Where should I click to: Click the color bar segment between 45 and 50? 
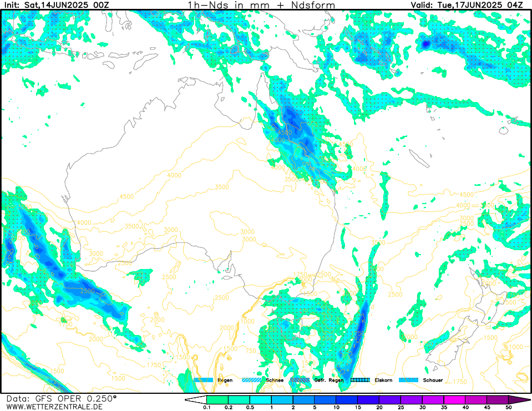498,400
